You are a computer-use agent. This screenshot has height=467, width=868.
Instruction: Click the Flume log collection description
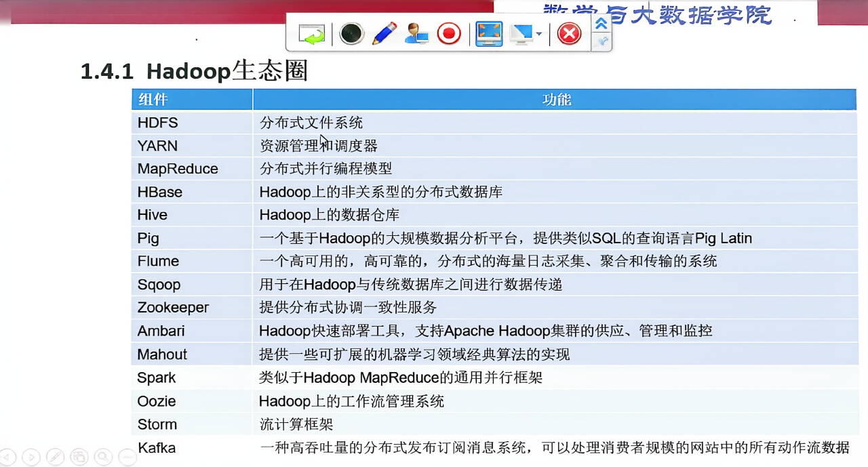tap(488, 261)
